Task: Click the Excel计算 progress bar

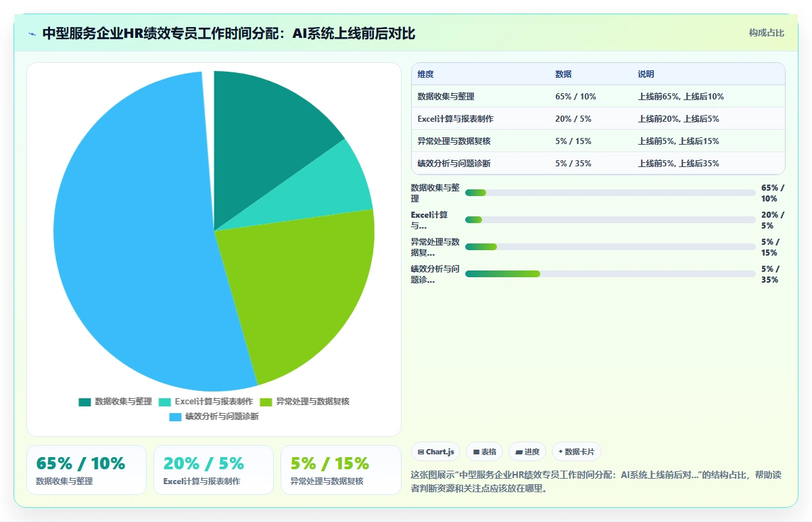Action: [610, 220]
